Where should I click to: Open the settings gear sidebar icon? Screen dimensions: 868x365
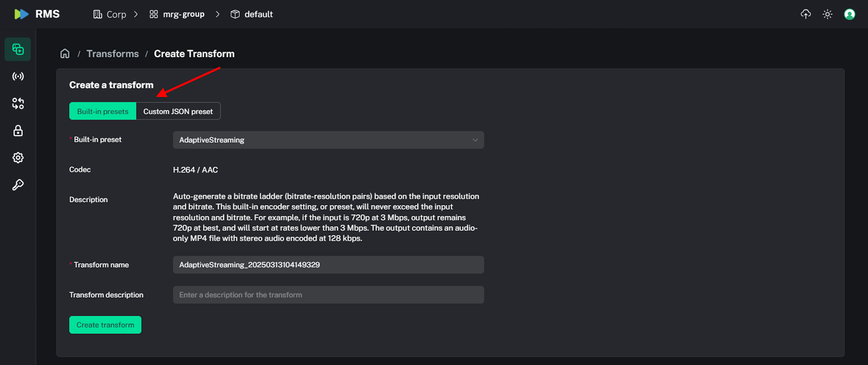18,158
